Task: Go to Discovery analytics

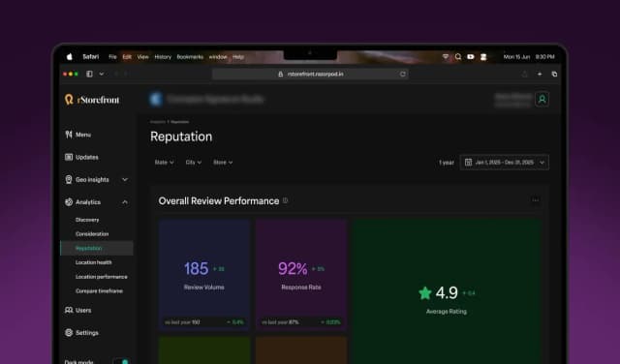Action: tap(87, 220)
